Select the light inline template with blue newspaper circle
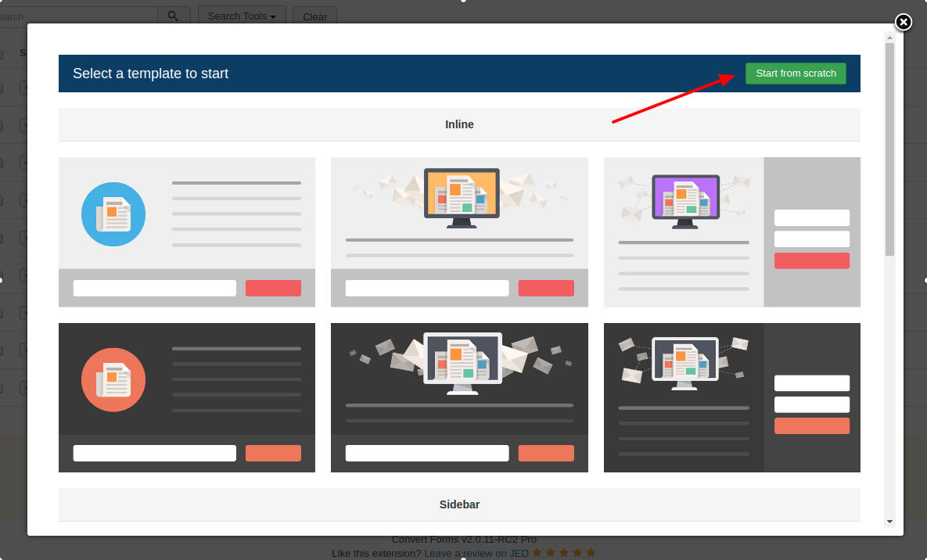The image size is (927, 560). click(187, 232)
